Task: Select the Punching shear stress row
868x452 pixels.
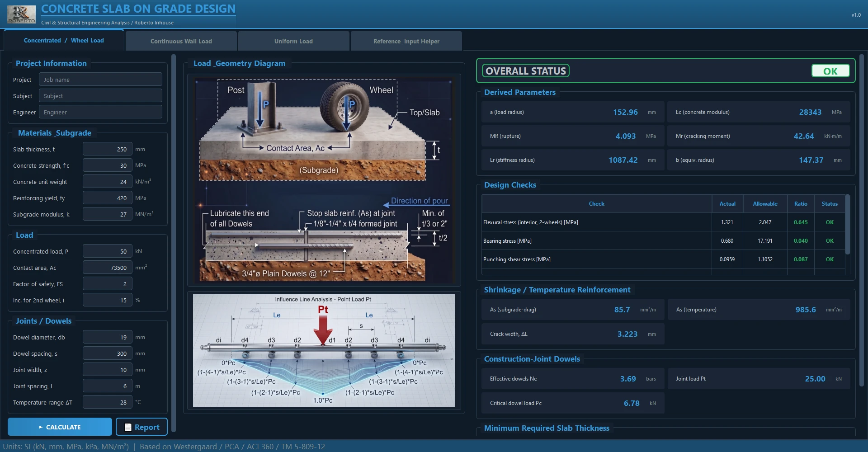Action: (663, 259)
